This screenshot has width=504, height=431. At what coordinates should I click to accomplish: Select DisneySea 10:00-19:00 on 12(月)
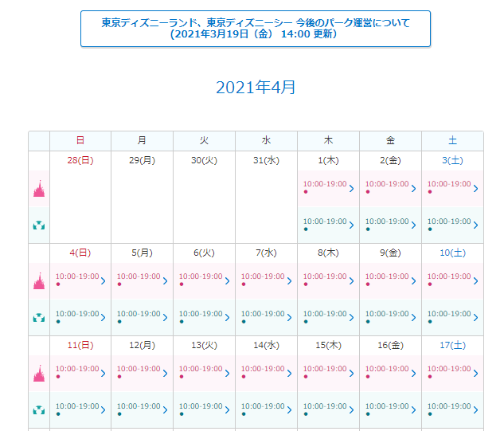[x=139, y=406]
